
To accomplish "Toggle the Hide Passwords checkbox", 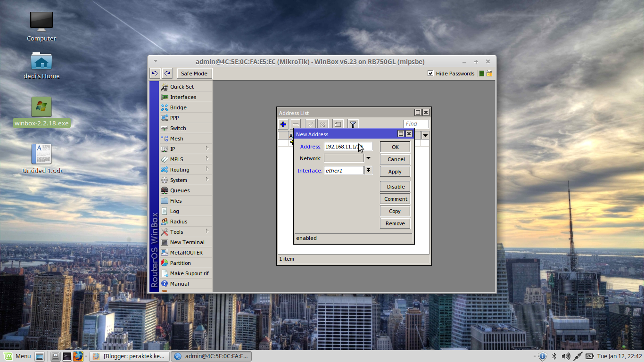I will pos(430,74).
